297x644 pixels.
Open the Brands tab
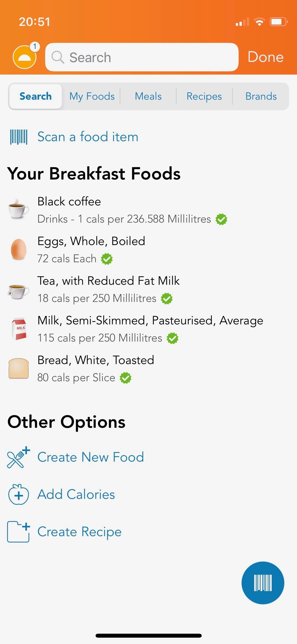[x=261, y=96]
